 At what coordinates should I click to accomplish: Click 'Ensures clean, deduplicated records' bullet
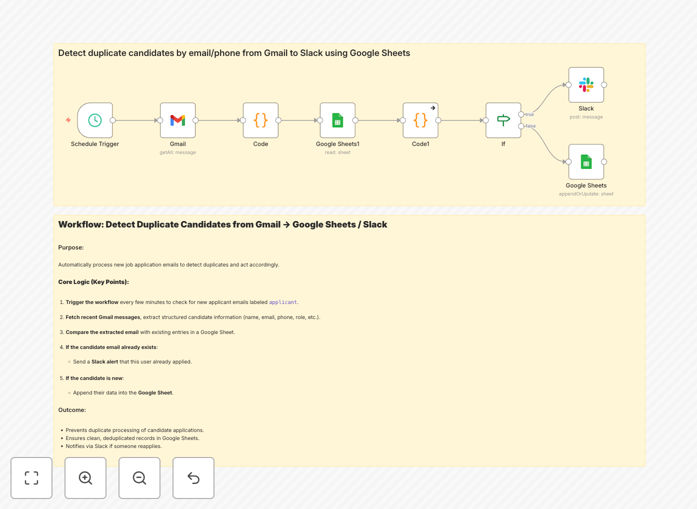coord(132,438)
